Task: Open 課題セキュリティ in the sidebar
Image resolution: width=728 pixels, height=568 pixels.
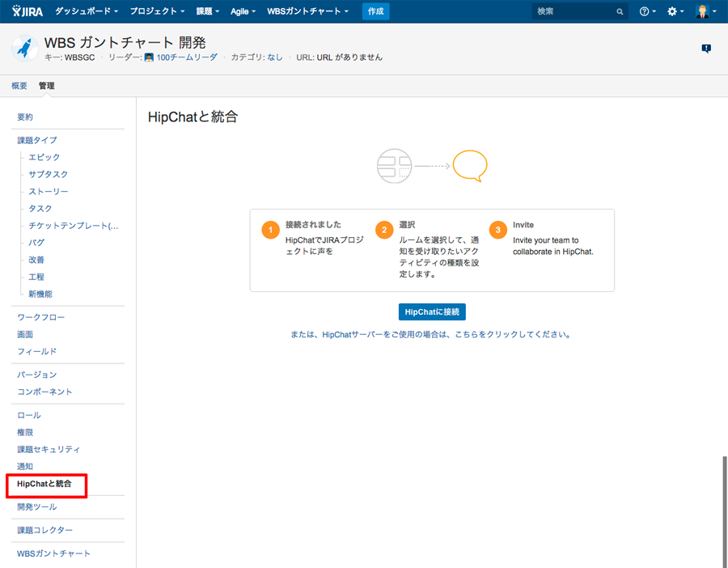Action: click(x=49, y=450)
